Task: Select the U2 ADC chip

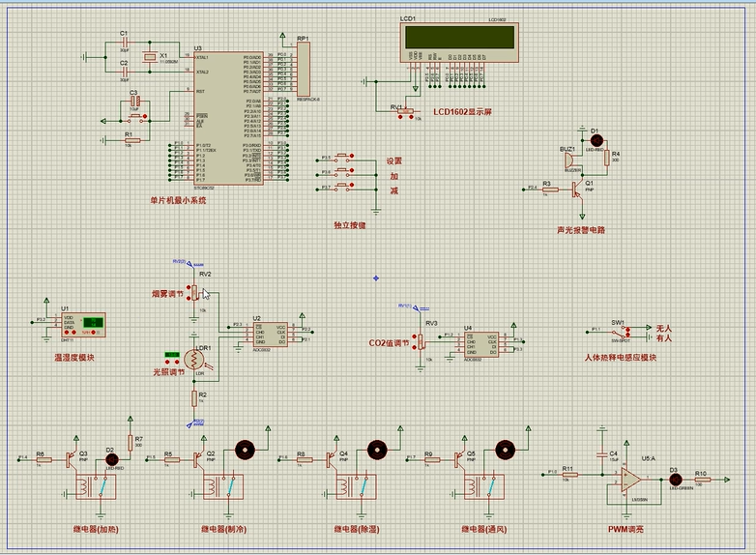Action: point(270,332)
